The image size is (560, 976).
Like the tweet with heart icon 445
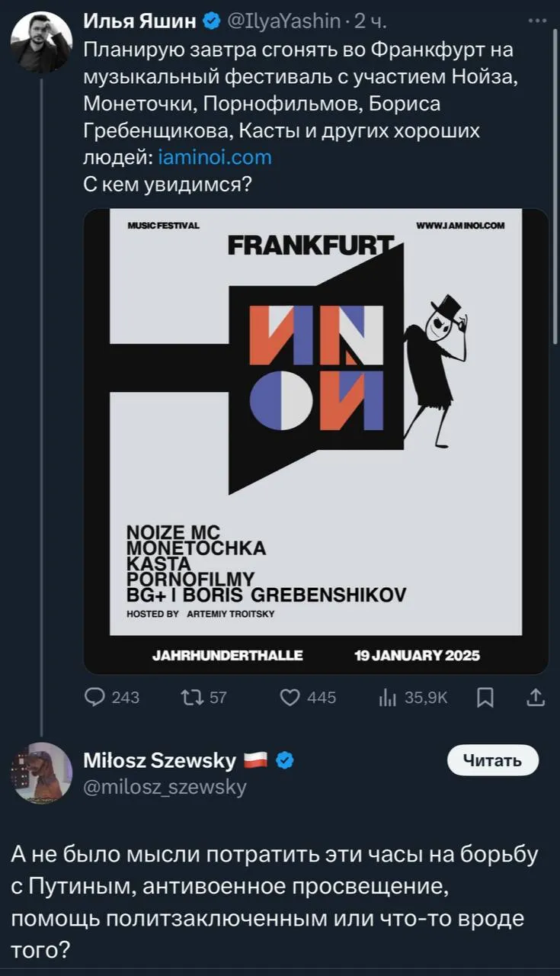click(290, 697)
